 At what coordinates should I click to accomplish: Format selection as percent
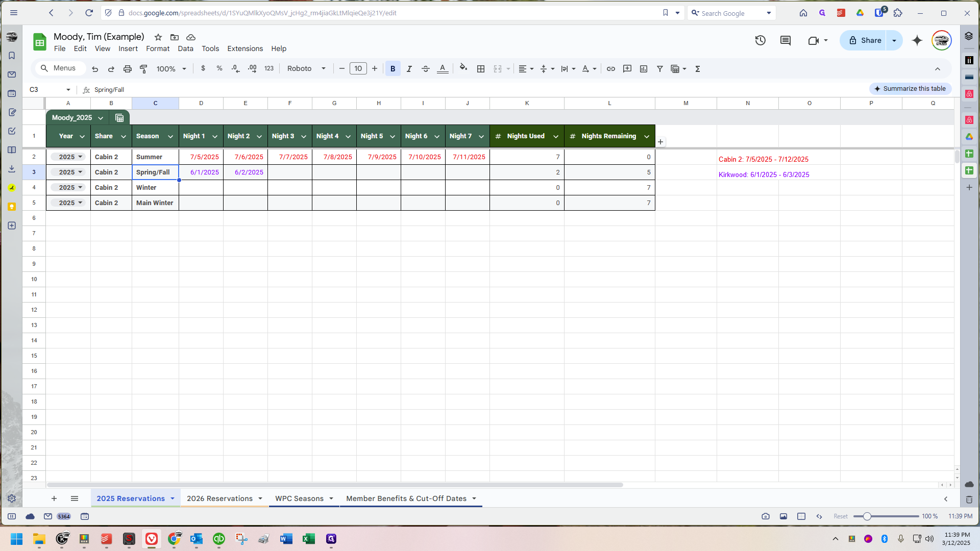pos(219,68)
